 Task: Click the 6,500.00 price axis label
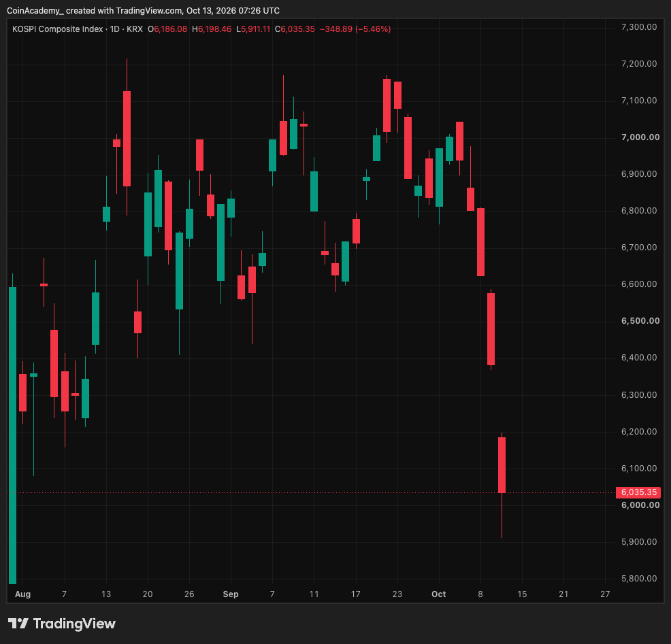[x=640, y=321]
